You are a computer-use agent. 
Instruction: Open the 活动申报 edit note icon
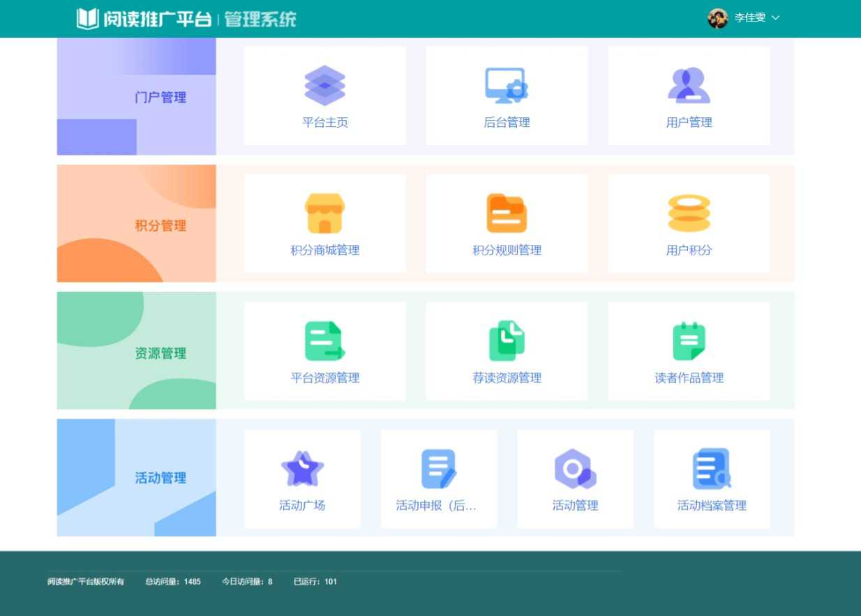439,469
